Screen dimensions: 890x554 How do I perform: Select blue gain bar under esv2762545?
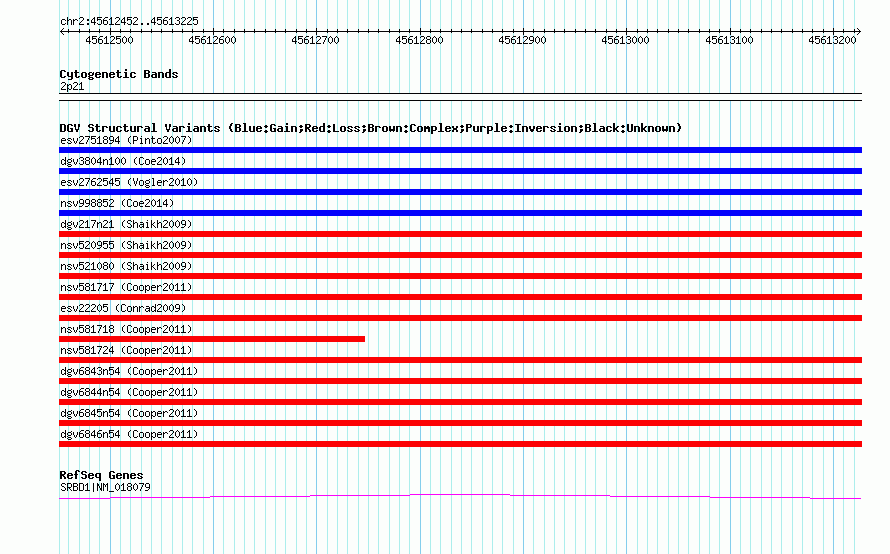(460, 192)
